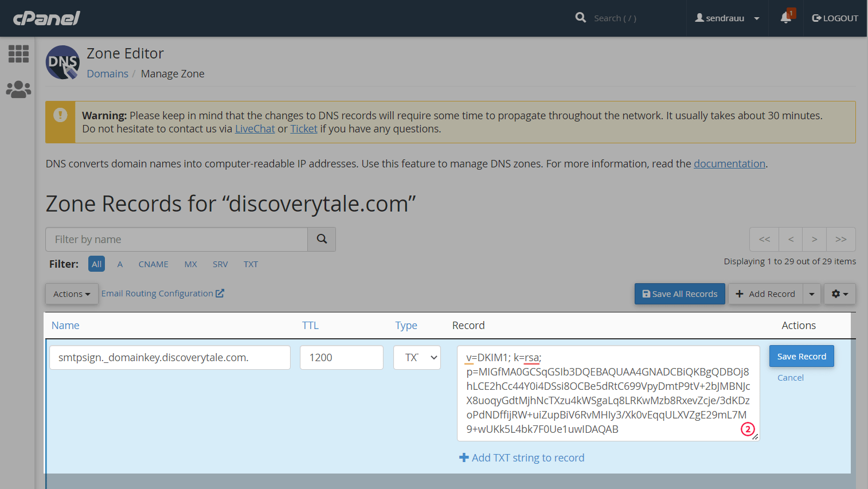Viewport: 868px width, 489px height.
Task: Click the filter search magnifier button
Action: 322,239
